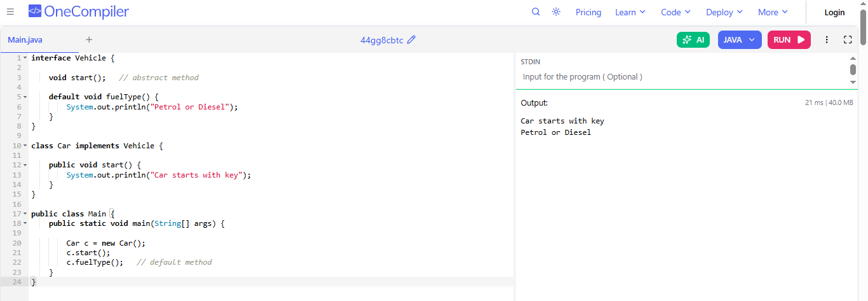The height and width of the screenshot is (301, 868).
Task: Run the program with RUN button
Action: pyautogui.click(x=789, y=39)
